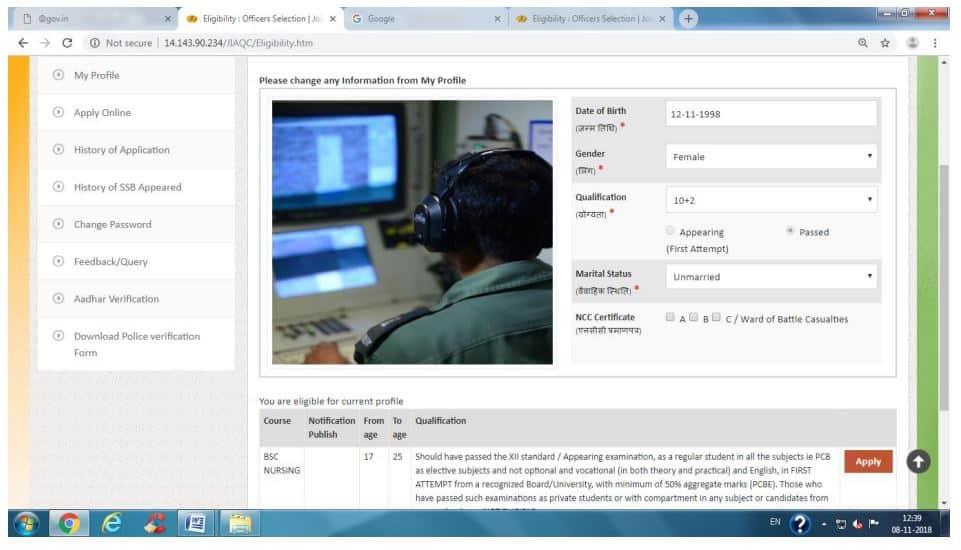Click the Windows Start orb

25,523
